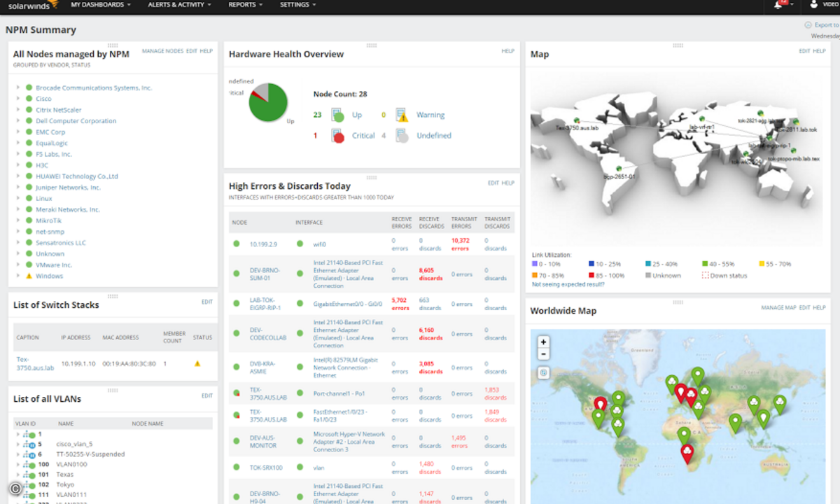
Task: Open the Settings menu
Action: 297,4
